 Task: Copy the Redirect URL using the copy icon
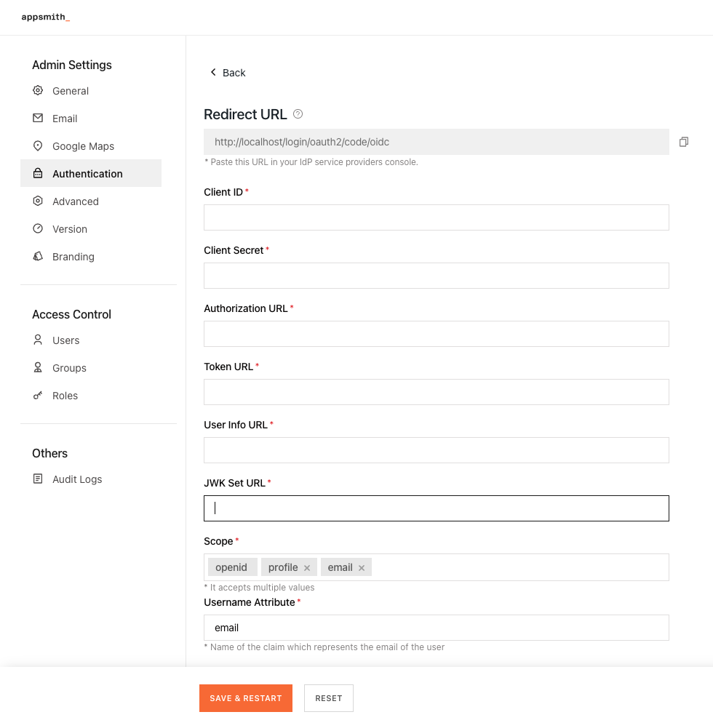[684, 142]
